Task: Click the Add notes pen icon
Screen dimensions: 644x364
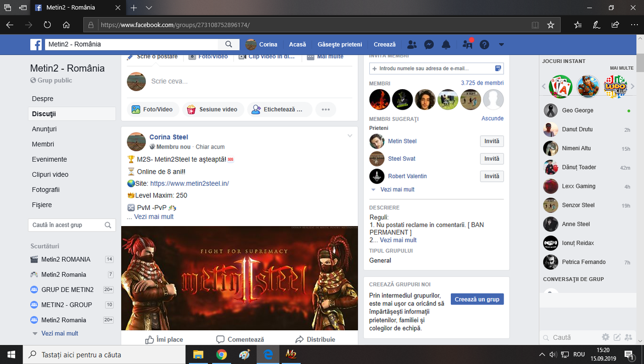Action: point(596,25)
